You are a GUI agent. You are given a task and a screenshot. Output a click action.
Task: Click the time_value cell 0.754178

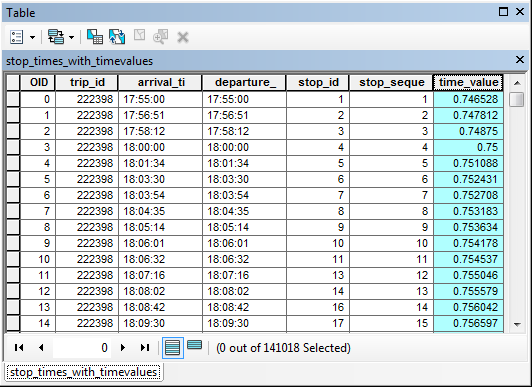[x=468, y=243]
